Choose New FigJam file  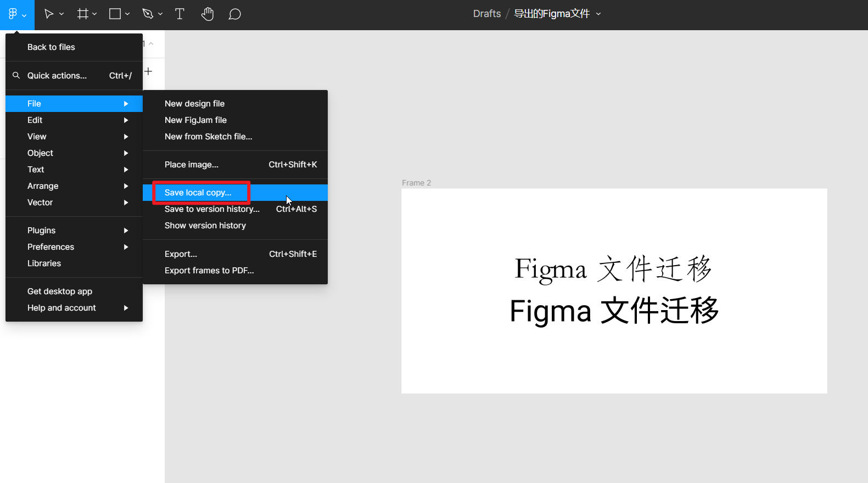click(x=235, y=120)
